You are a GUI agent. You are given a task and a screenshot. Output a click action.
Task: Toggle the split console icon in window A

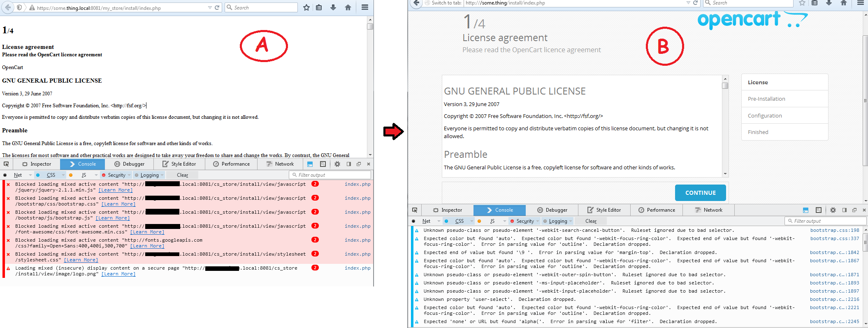[x=310, y=164]
